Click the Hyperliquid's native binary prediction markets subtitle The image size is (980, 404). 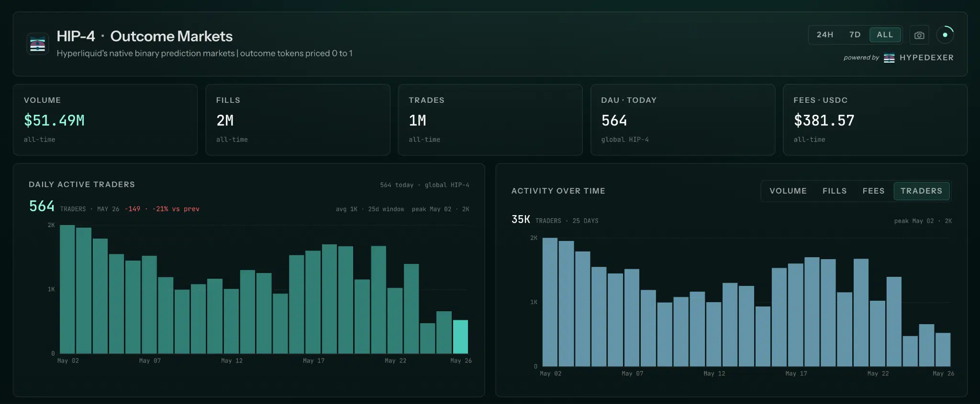click(x=204, y=54)
